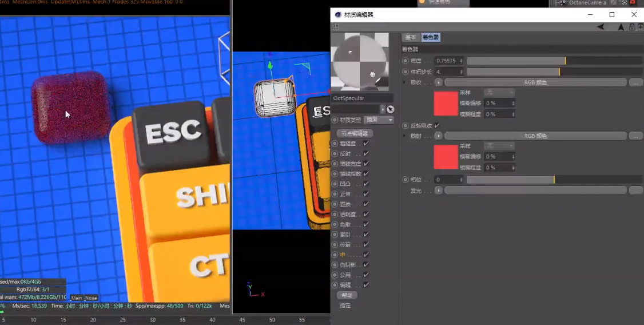Click the keyframe dot beside 粗糙度
The image size is (644, 325).
[335, 144]
